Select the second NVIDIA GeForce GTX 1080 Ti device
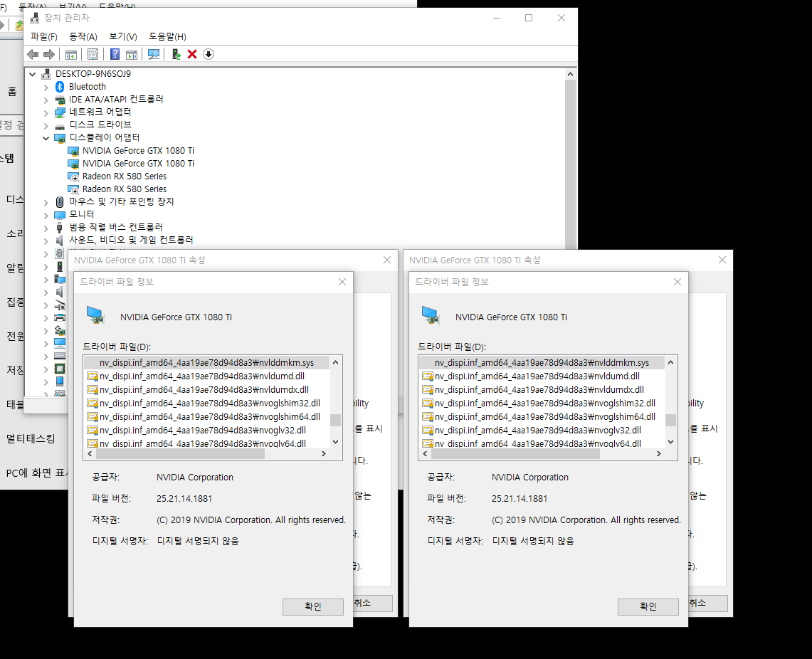The height and width of the screenshot is (659, 812). point(138,164)
